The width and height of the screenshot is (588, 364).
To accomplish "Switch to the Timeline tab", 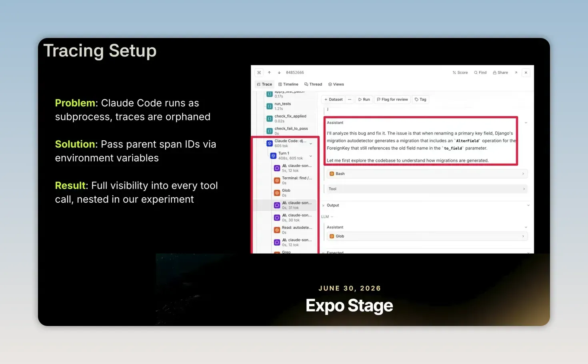I will click(288, 84).
